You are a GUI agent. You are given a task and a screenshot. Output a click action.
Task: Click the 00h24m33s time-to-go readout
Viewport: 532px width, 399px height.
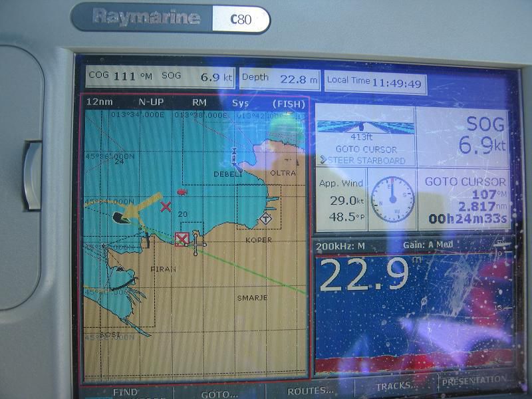pyautogui.click(x=467, y=219)
